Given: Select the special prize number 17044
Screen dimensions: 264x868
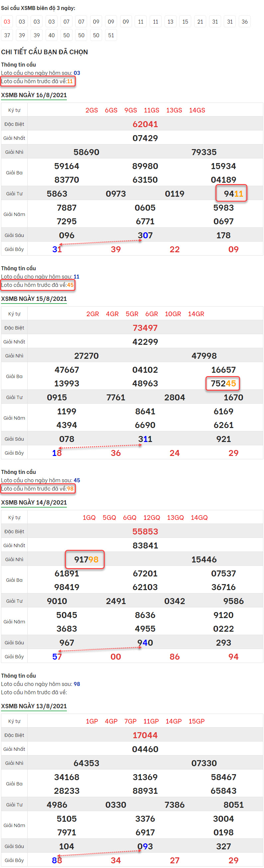Looking at the screenshot, I should [145, 735].
